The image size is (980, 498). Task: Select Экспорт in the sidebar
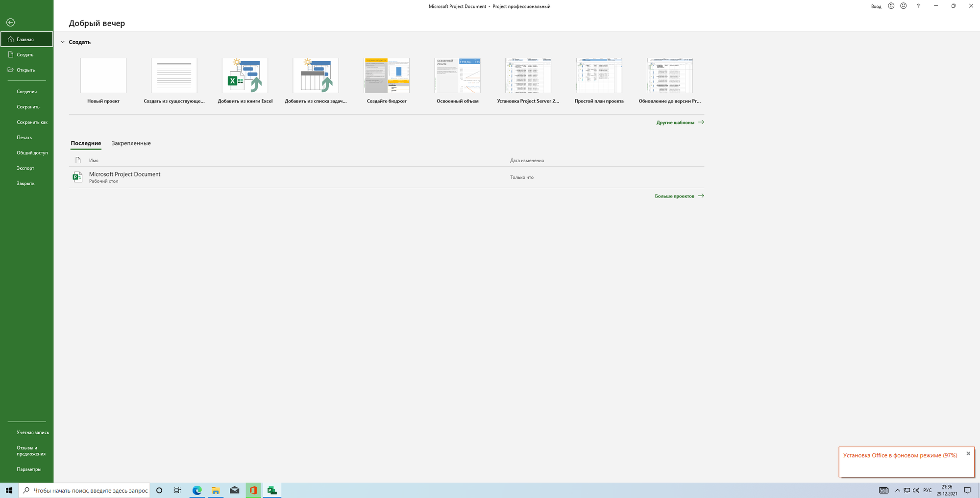(x=27, y=168)
